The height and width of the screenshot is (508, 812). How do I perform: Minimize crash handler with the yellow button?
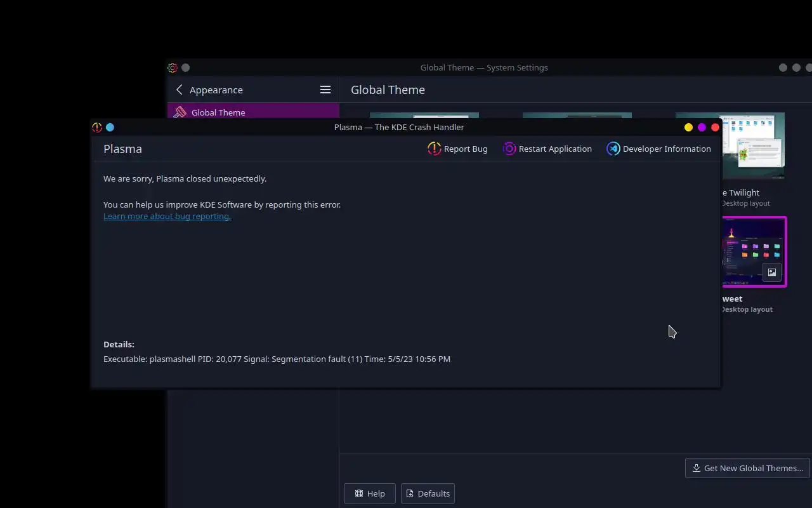point(688,127)
